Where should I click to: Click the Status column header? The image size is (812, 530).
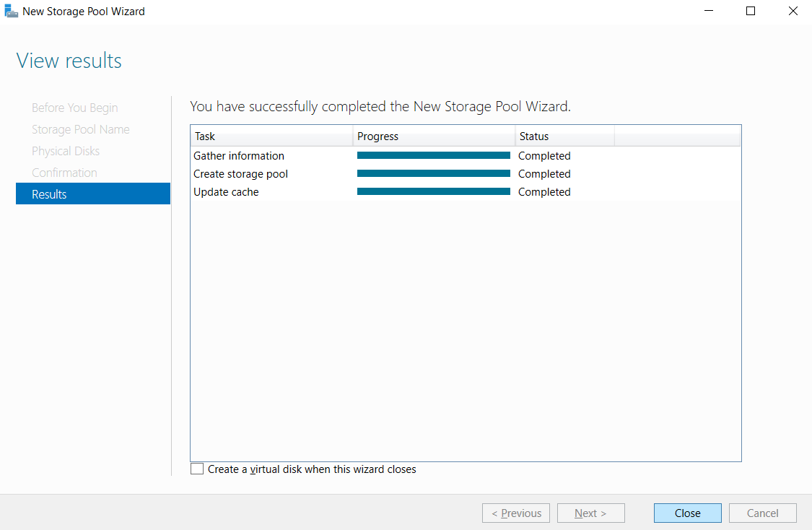(565, 136)
